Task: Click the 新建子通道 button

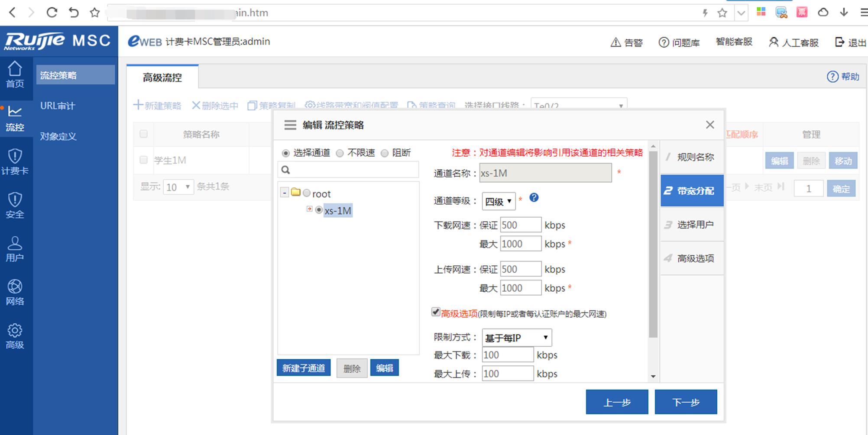Action: [x=304, y=368]
